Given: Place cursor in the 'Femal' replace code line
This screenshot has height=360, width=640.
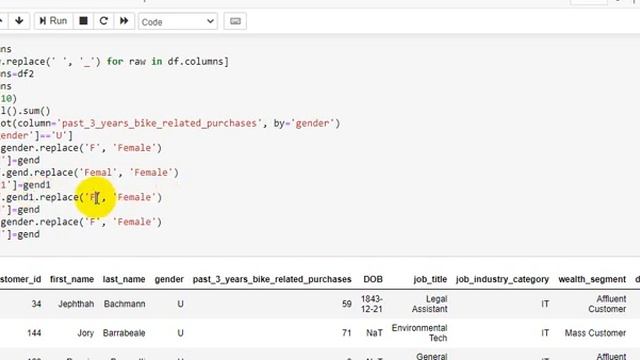Looking at the screenshot, I should (89, 173).
